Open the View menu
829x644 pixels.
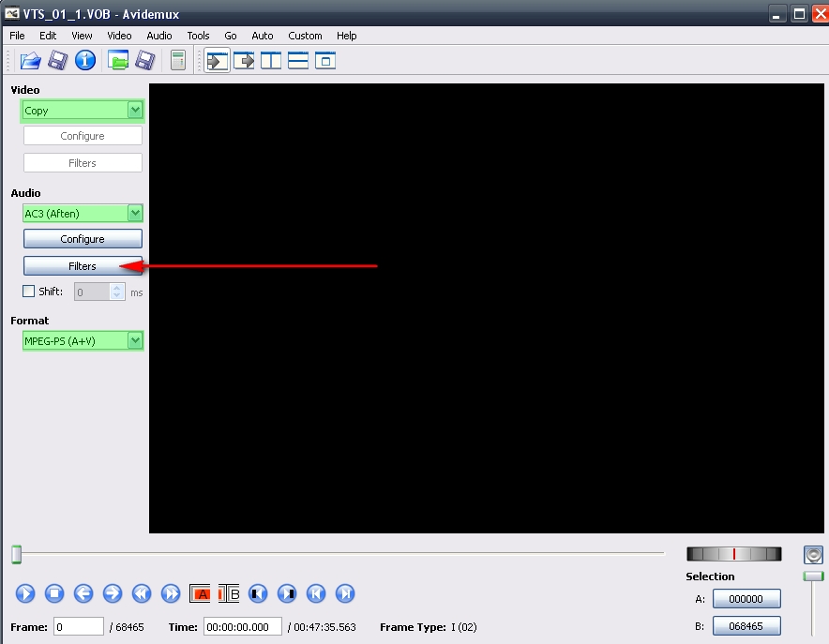[82, 36]
